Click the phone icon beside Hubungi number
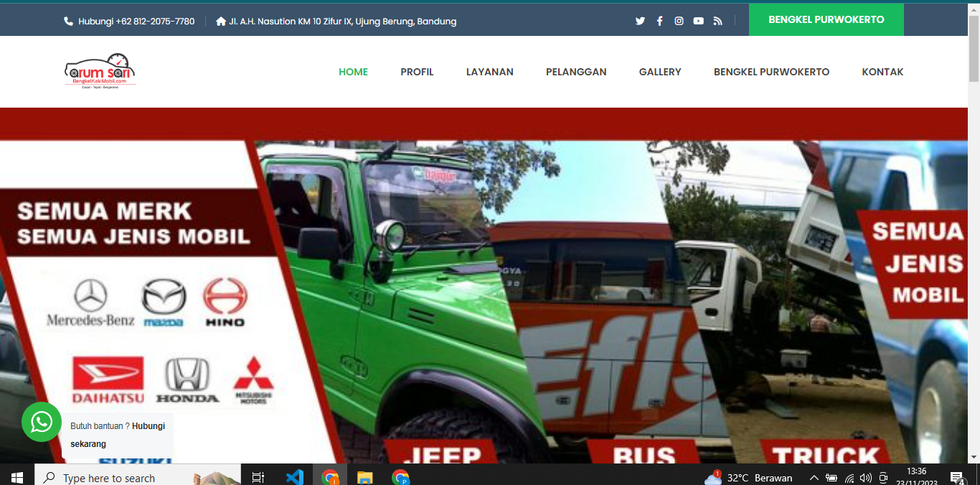 [69, 22]
